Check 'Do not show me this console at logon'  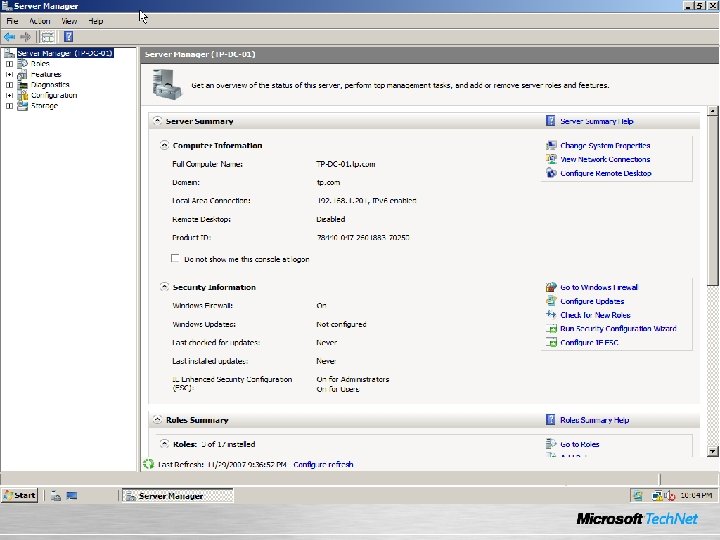tap(175, 259)
